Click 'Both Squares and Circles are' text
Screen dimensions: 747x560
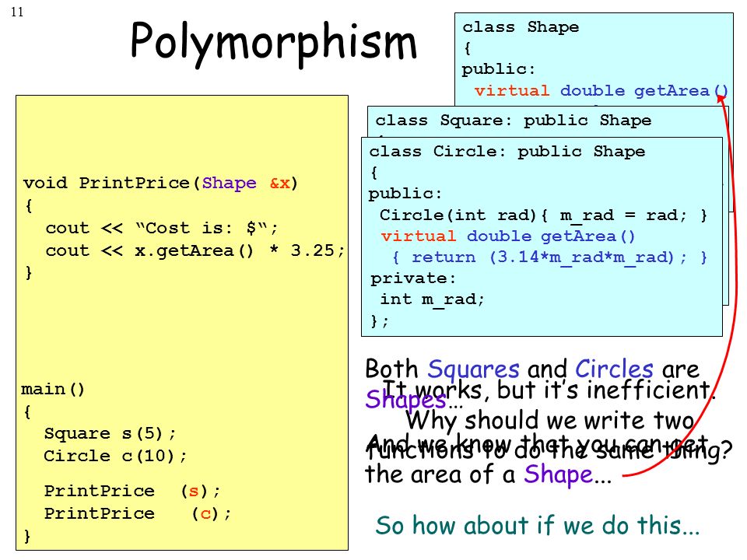[532, 369]
